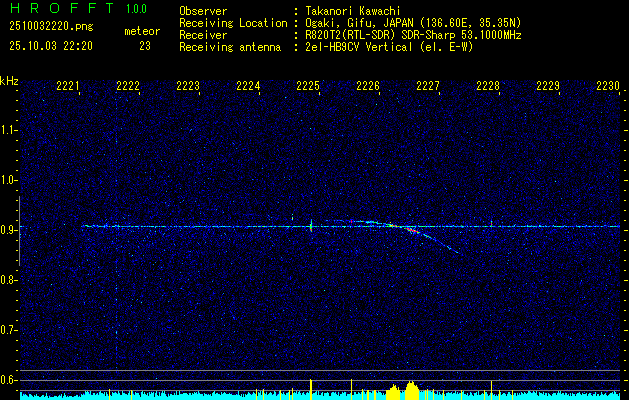The image size is (629, 400).
Task: Click the 2228 time axis label
Action: pyautogui.click(x=488, y=86)
